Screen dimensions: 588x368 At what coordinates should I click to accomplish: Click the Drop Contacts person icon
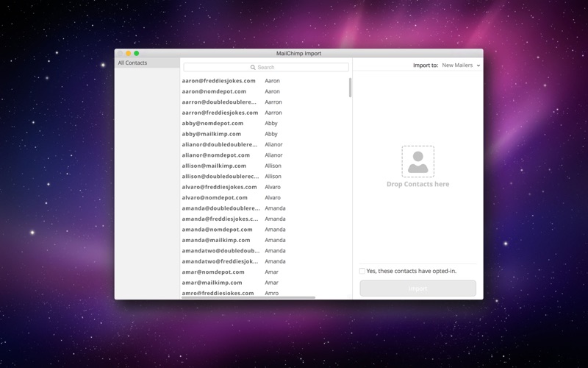coord(417,161)
